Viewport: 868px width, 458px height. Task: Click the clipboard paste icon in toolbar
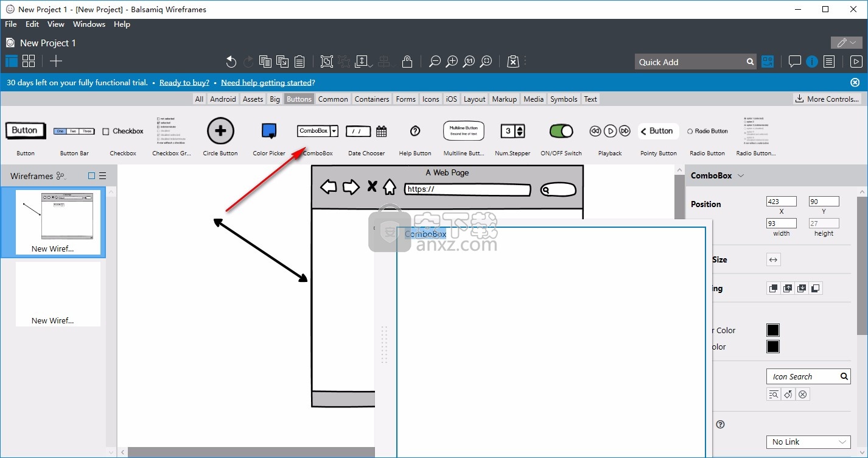(299, 62)
